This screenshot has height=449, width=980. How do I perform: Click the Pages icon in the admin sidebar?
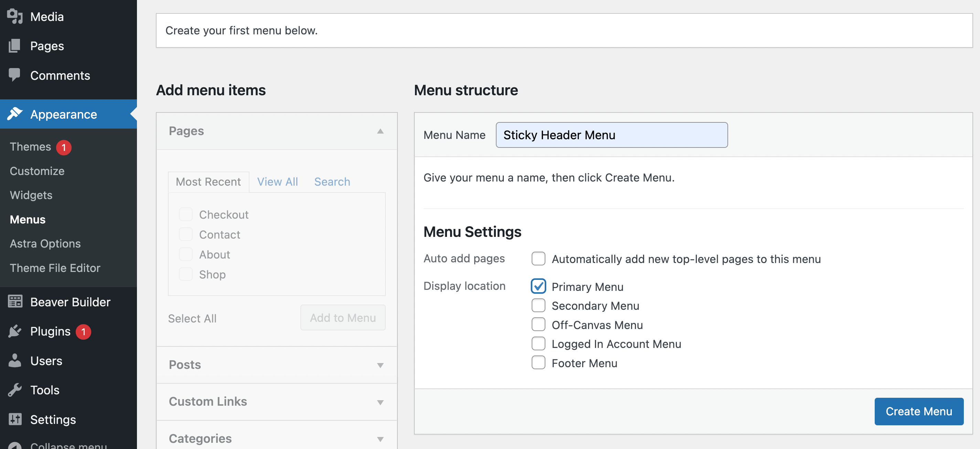(x=14, y=46)
